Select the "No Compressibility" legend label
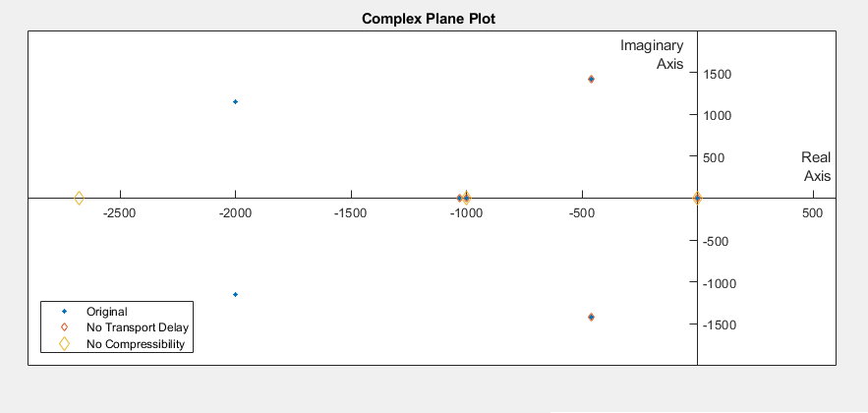The width and height of the screenshot is (868, 413). coord(136,344)
